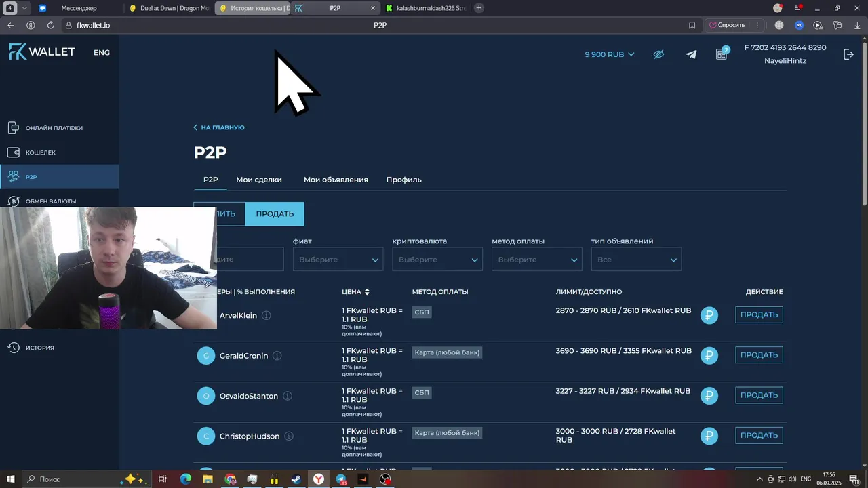Click the browser address bar fkwallet.io
This screenshot has height=488, width=868.
[93, 25]
